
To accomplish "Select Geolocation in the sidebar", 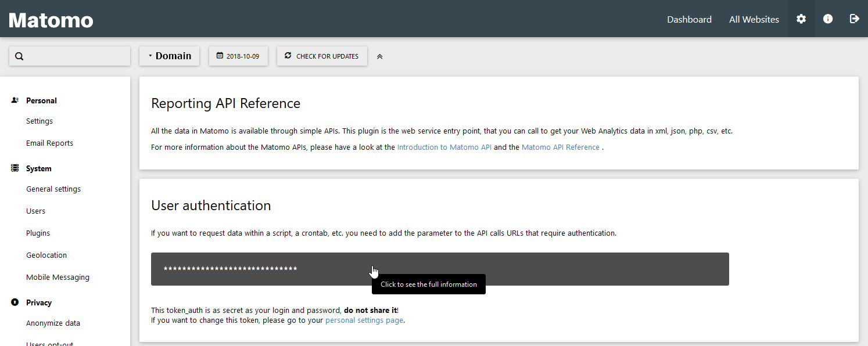I will tap(46, 255).
